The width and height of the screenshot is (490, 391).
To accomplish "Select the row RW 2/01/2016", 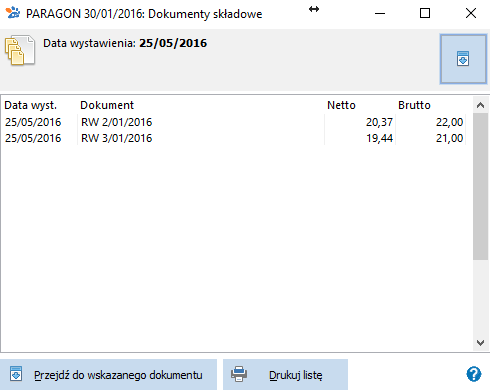I will click(x=235, y=122).
